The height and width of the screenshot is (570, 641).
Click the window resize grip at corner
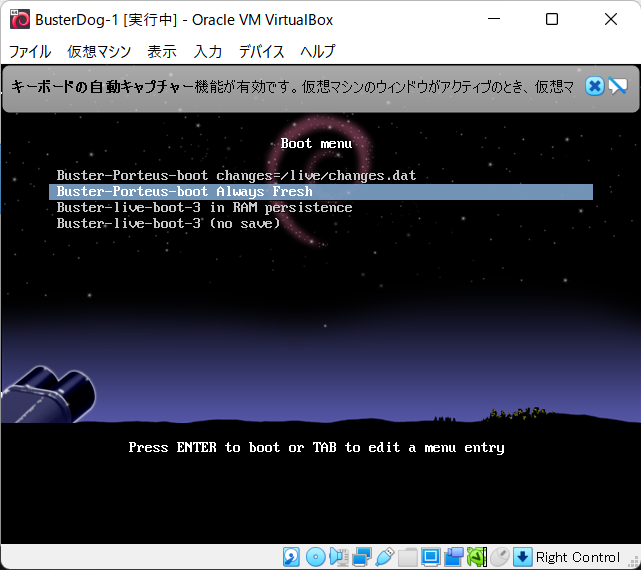click(634, 563)
